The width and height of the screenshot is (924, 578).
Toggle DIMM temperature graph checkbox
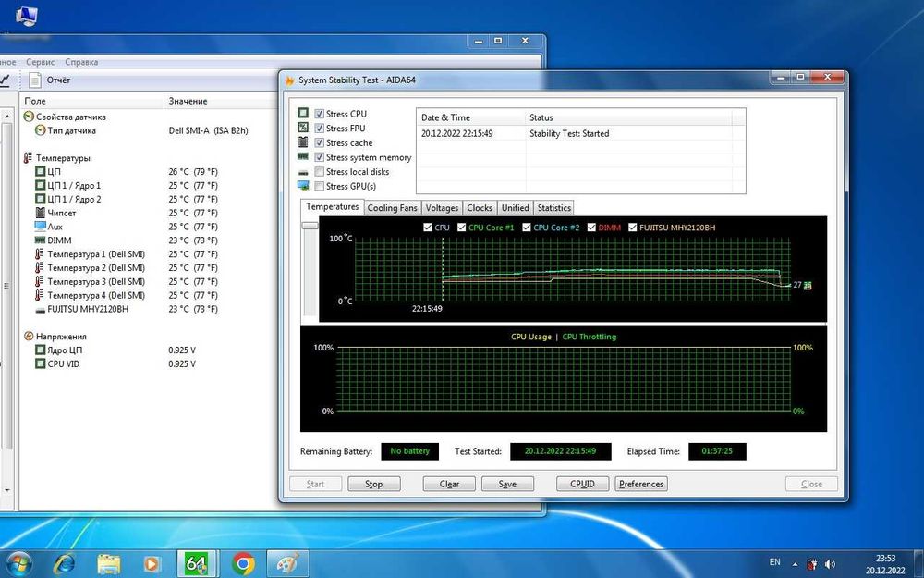[591, 228]
